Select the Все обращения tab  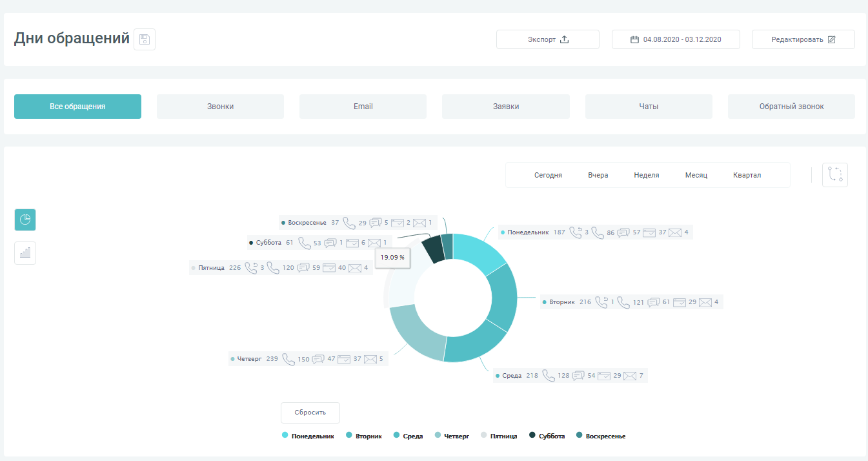click(x=77, y=107)
